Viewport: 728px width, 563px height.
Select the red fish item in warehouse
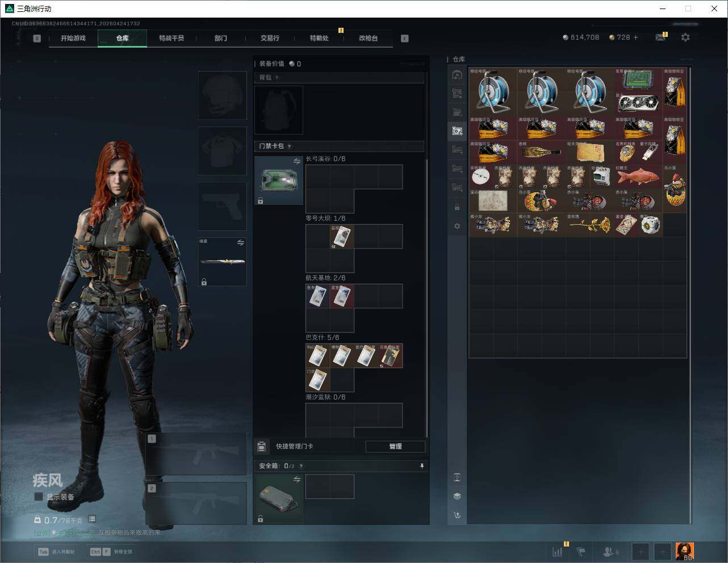638,177
